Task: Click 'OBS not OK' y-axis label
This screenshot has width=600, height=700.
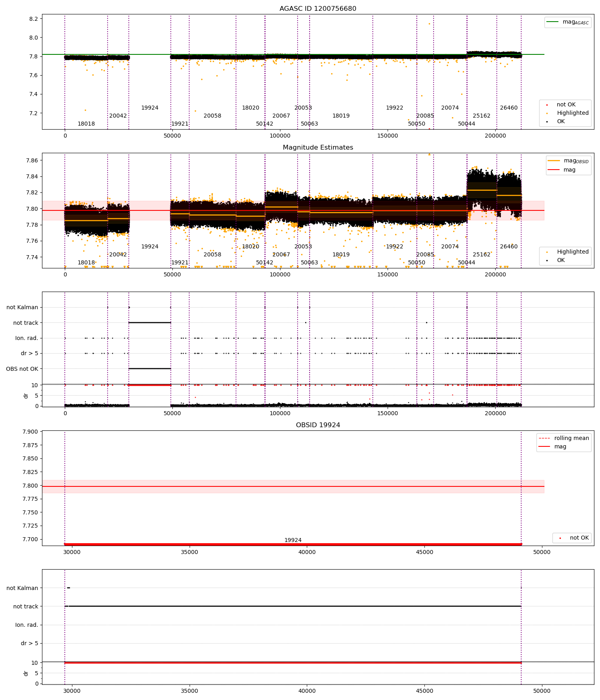Action: pos(22,369)
